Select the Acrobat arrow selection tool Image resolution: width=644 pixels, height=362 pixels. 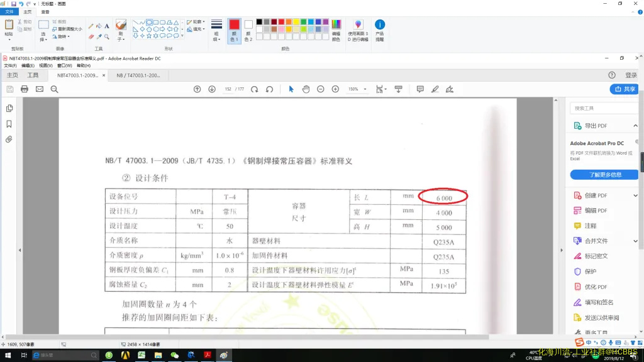point(291,89)
